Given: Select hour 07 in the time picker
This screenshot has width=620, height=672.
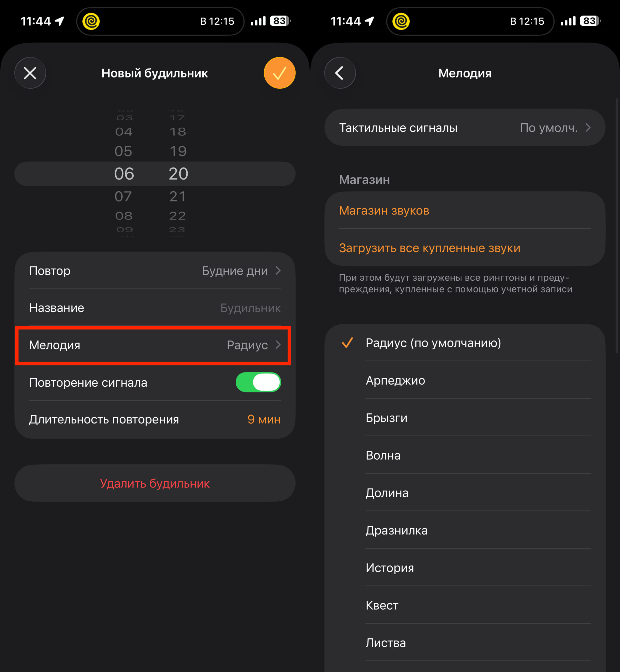Looking at the screenshot, I should point(123,196).
